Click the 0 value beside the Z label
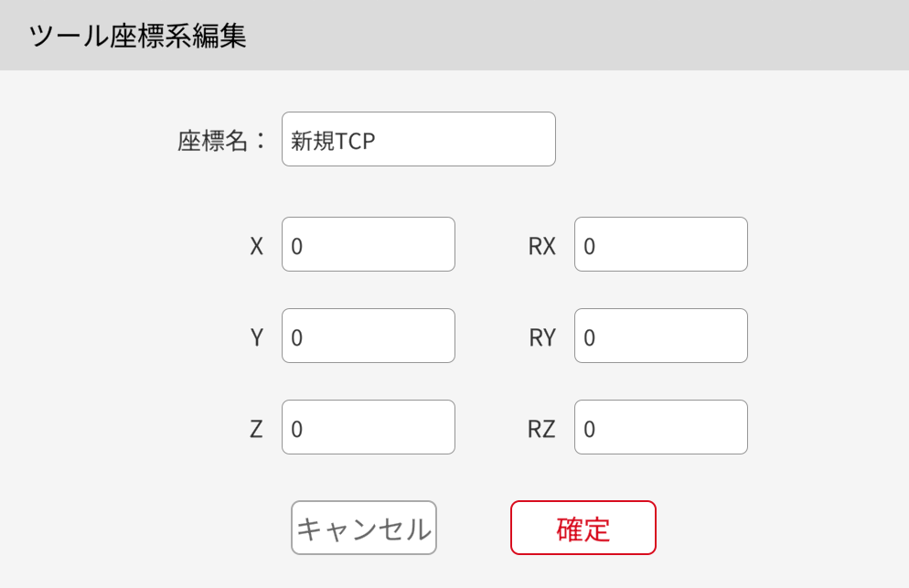The height and width of the screenshot is (588, 909). pos(296,429)
